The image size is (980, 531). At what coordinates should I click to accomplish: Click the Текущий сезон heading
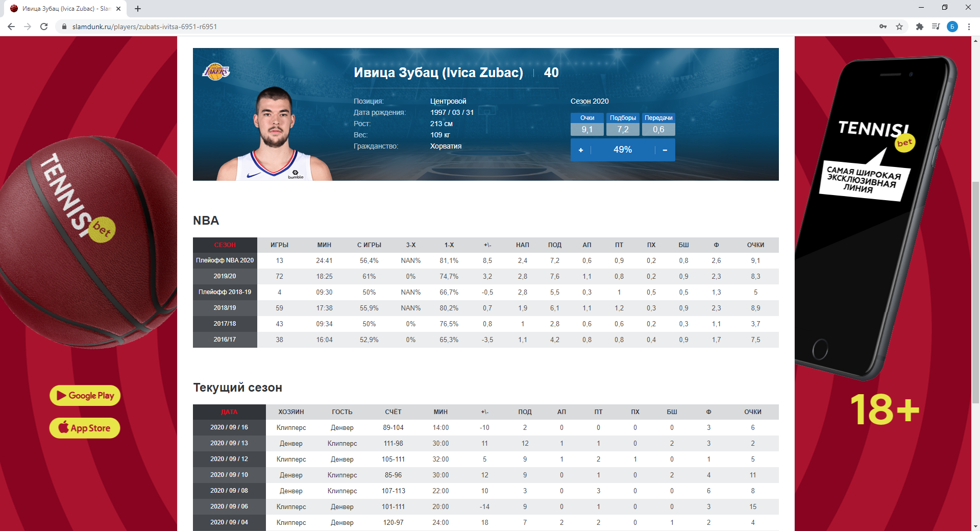tap(238, 388)
